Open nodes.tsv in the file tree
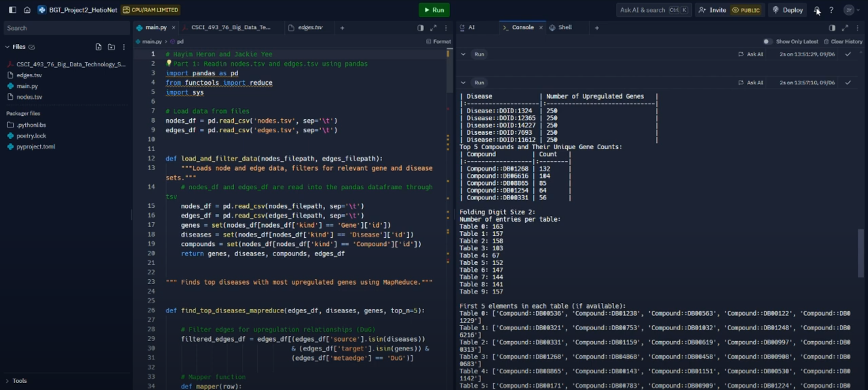This screenshot has width=868, height=390. [29, 97]
